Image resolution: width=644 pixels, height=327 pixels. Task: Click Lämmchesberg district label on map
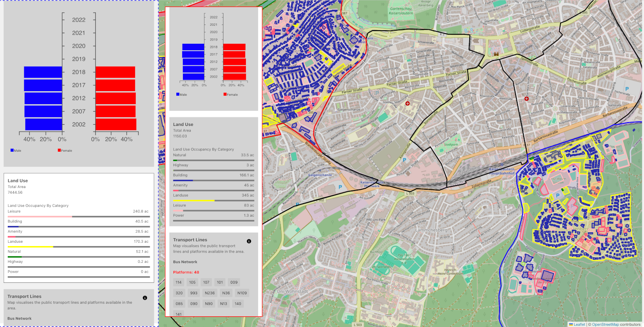[x=431, y=230]
